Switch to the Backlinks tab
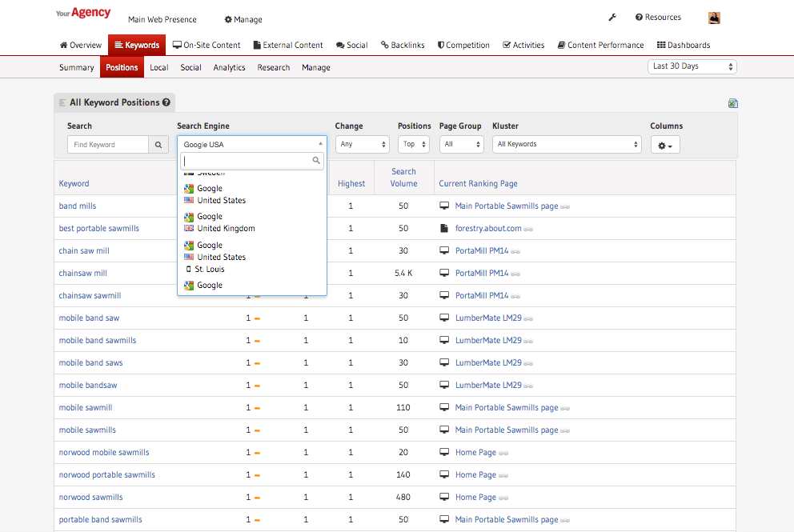Screen dimensions: 794x532 pos(403,46)
